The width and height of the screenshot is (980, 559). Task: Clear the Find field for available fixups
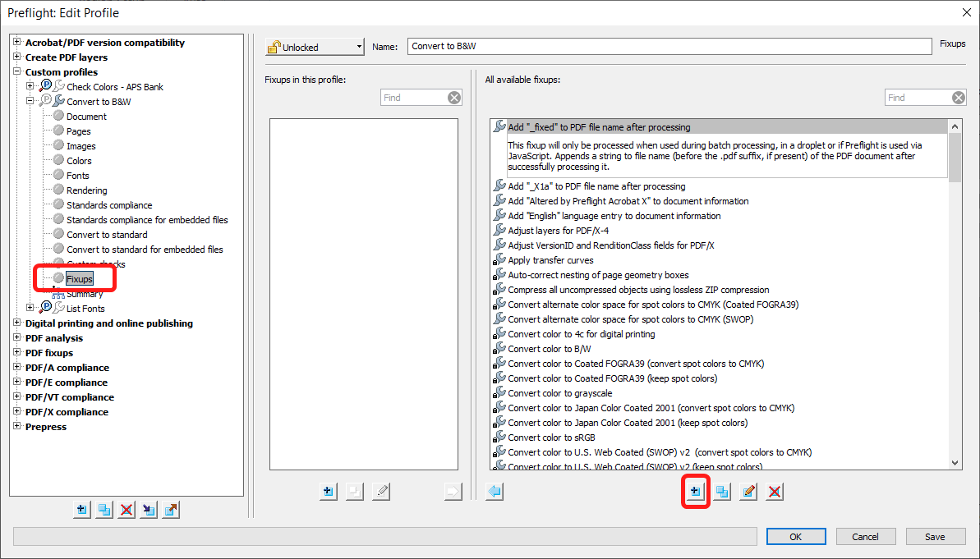(958, 97)
